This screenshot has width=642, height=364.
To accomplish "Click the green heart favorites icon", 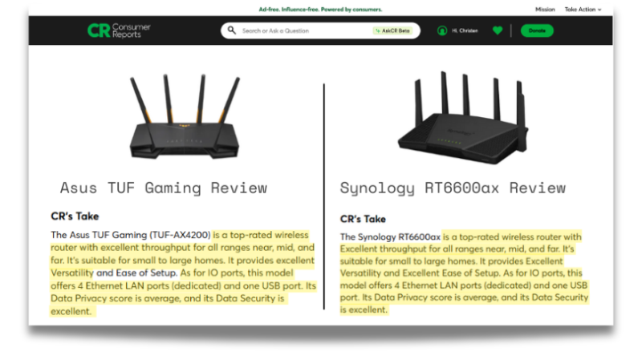I will pyautogui.click(x=498, y=30).
